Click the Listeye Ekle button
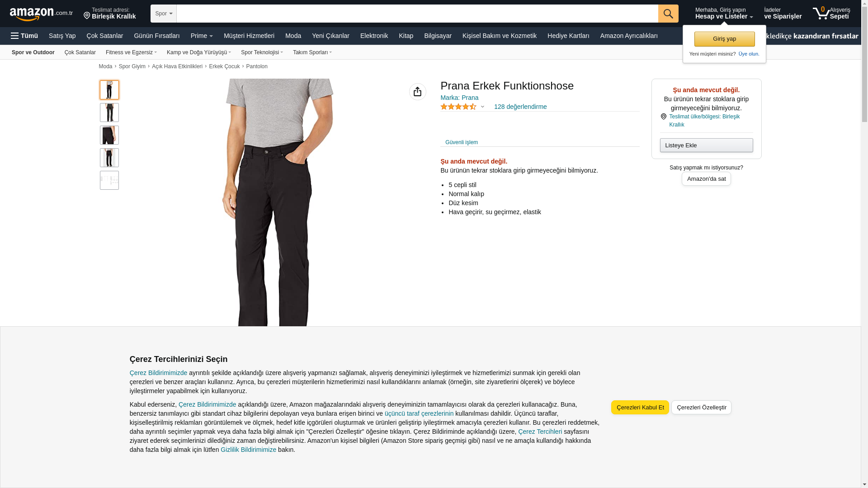The width and height of the screenshot is (868, 488). point(706,145)
